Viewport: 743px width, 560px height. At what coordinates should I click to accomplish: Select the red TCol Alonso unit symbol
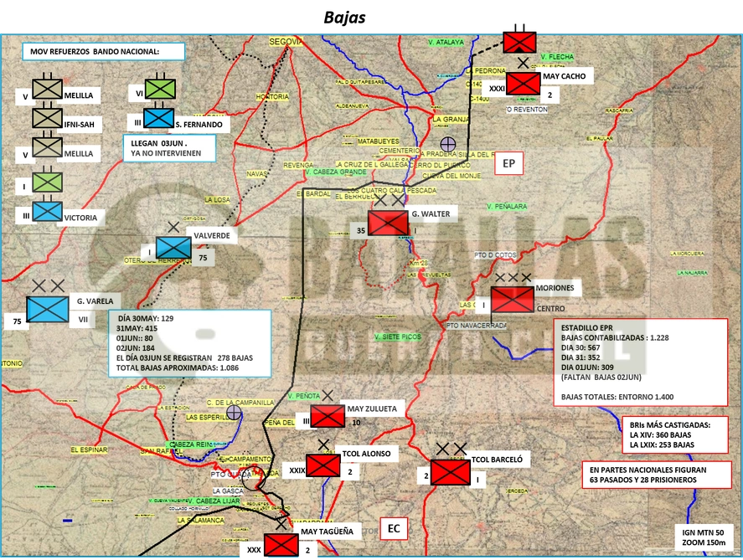[323, 465]
